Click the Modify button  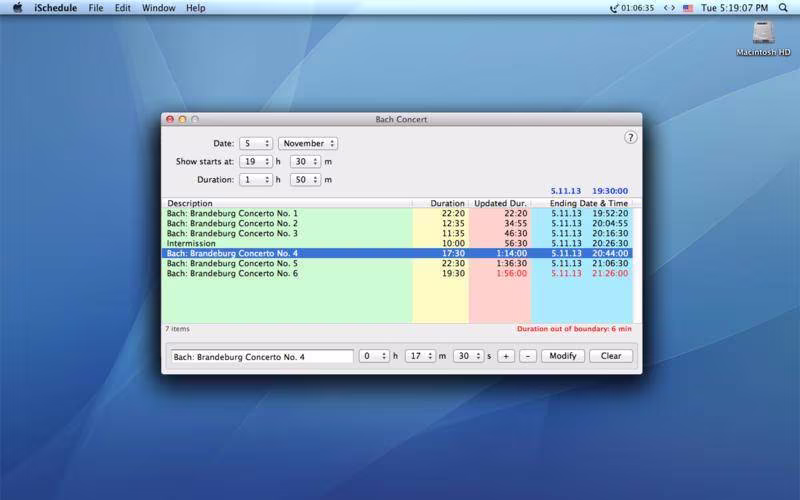pyautogui.click(x=563, y=356)
